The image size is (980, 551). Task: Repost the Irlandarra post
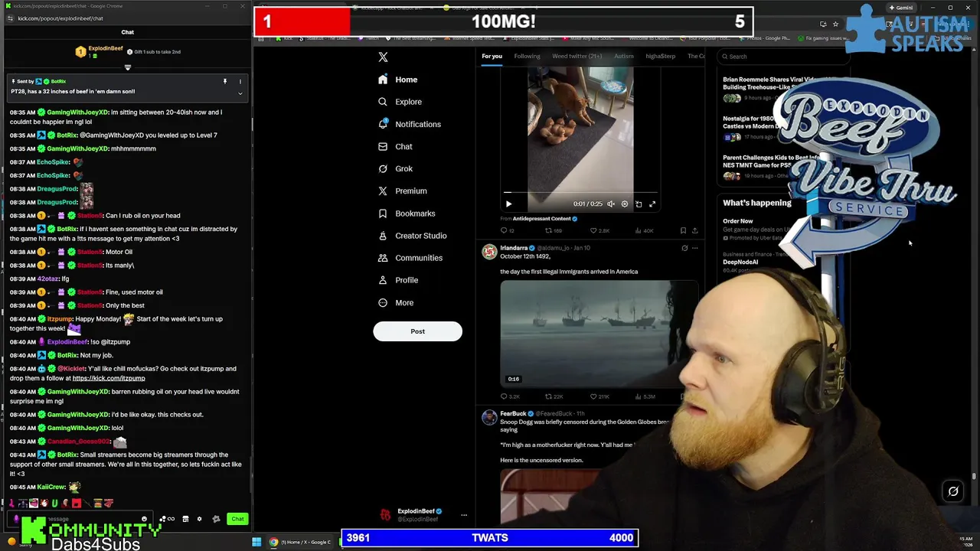pos(554,396)
